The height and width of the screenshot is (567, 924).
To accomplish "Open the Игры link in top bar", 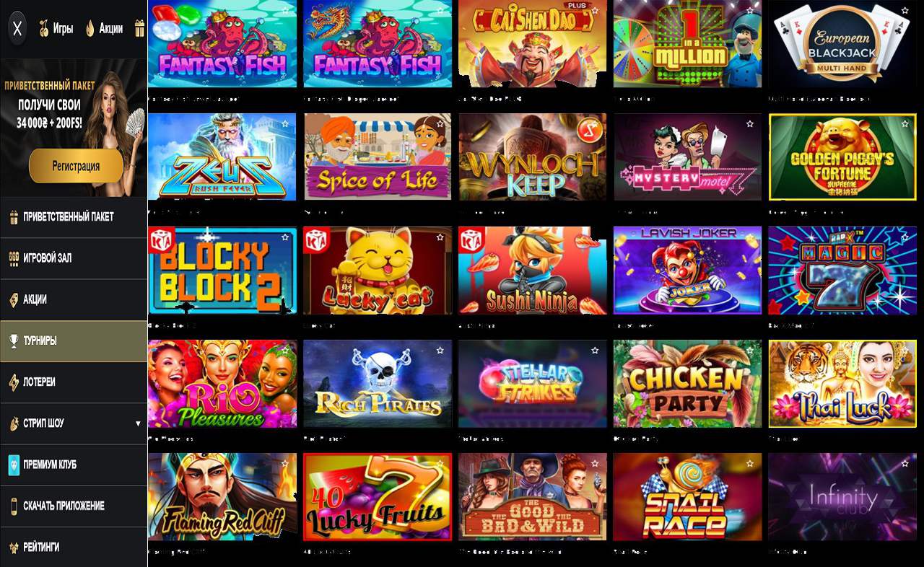I will click(x=63, y=29).
